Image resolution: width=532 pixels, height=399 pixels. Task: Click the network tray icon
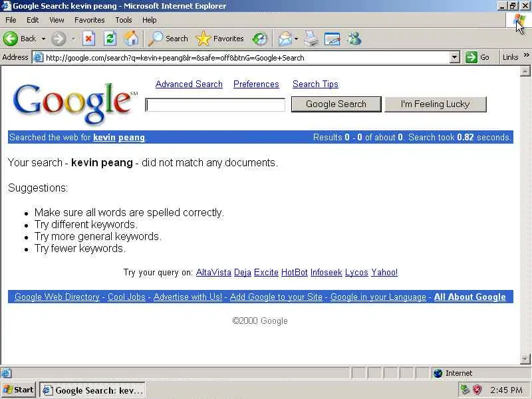tap(465, 390)
